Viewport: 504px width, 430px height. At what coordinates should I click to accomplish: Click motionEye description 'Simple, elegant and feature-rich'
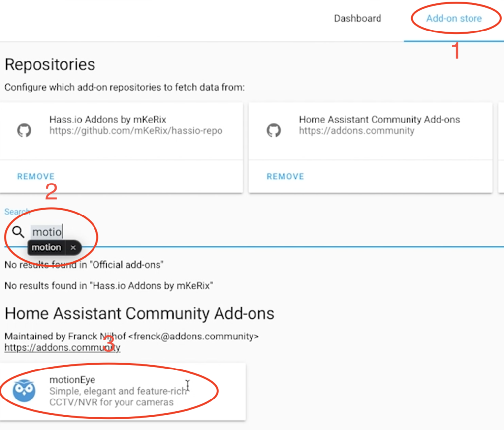point(118,391)
